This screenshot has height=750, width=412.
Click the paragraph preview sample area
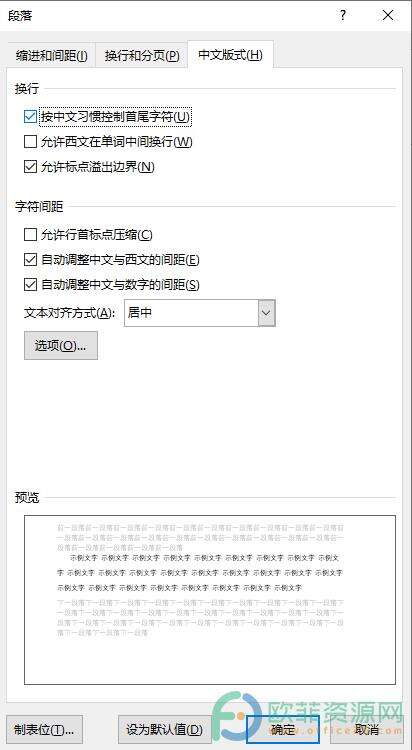tap(210, 600)
